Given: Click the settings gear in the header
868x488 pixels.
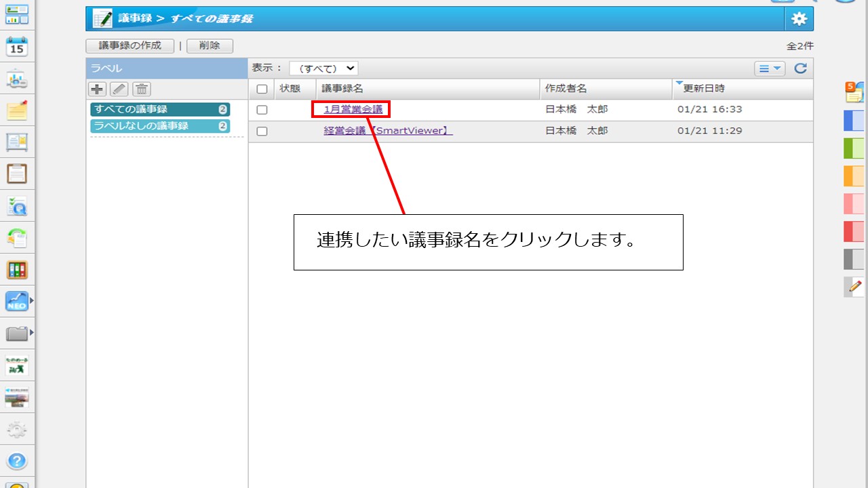Looking at the screenshot, I should [799, 19].
